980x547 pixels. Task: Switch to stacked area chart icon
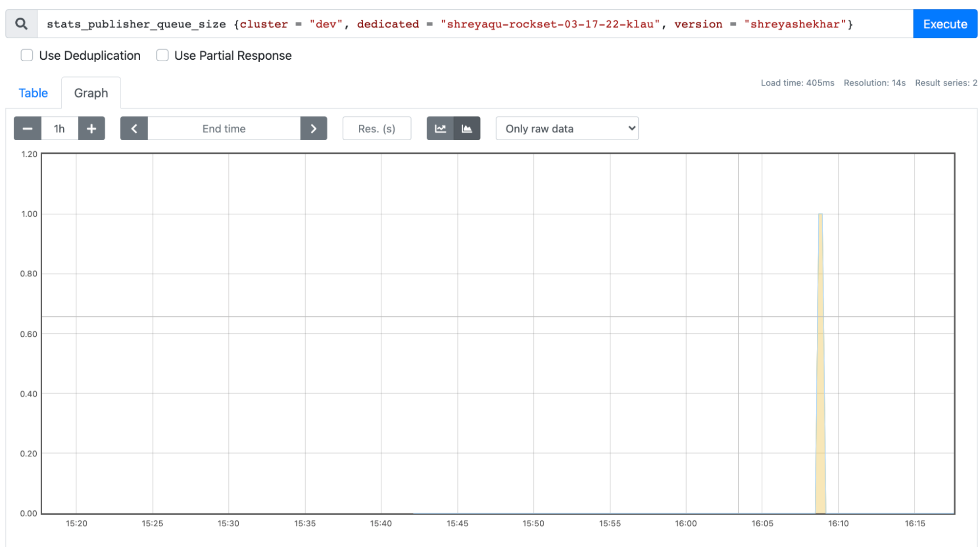(467, 128)
